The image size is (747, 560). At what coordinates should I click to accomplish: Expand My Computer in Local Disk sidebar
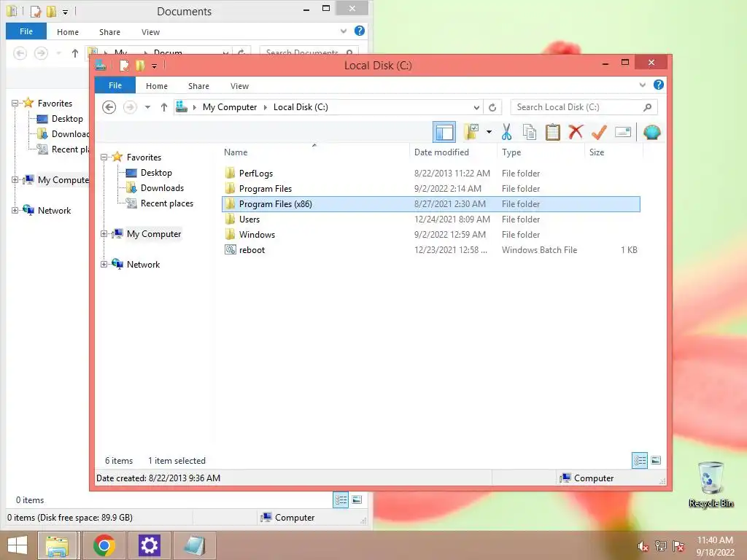coord(104,234)
